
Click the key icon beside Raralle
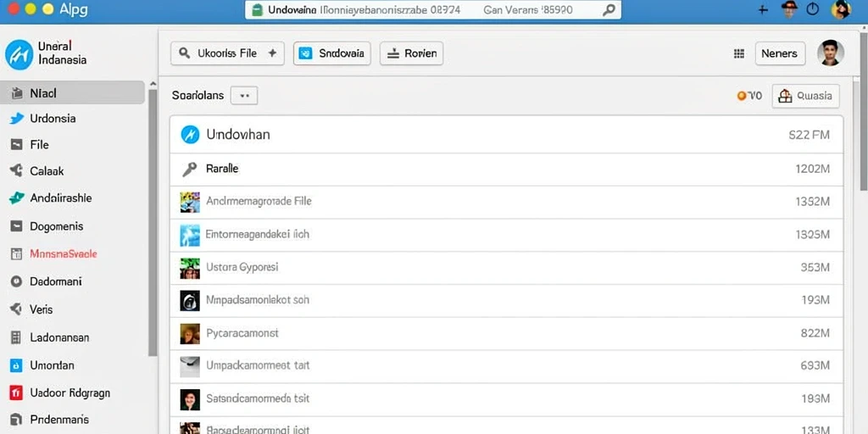189,170
